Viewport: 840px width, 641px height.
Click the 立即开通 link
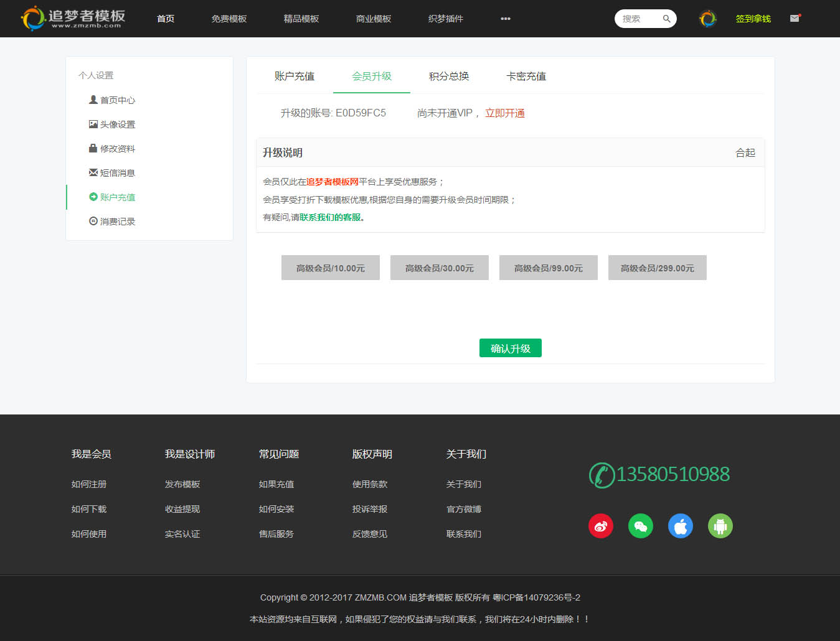504,113
